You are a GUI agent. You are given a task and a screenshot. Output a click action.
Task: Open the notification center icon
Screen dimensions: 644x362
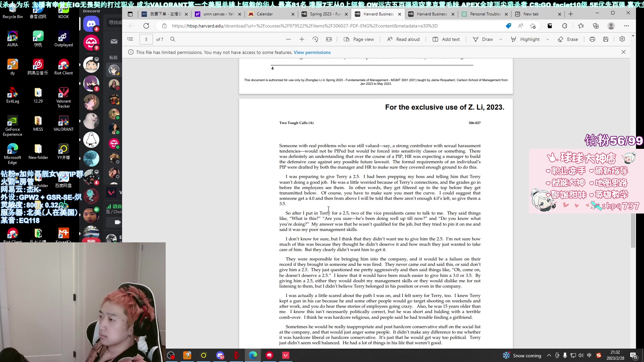pyautogui.click(x=634, y=356)
